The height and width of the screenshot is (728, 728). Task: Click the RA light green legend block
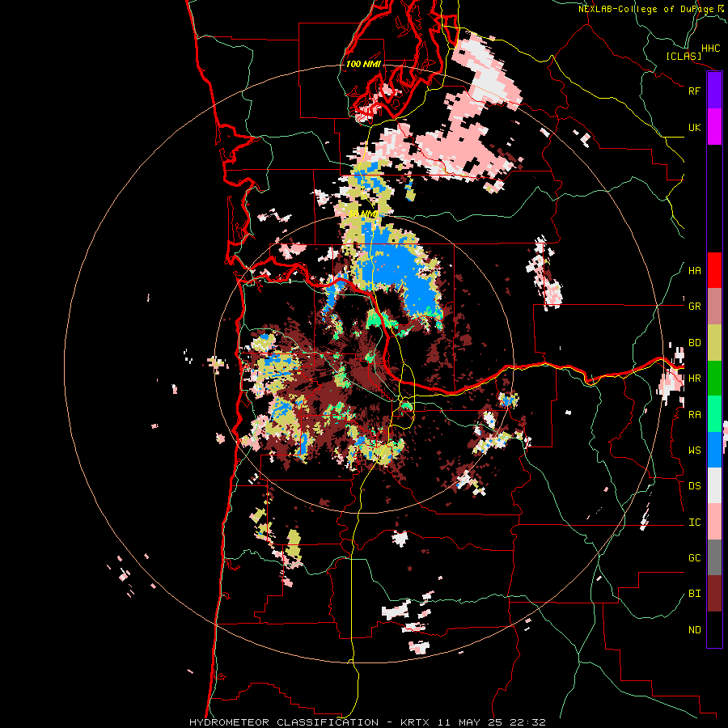tap(714, 414)
